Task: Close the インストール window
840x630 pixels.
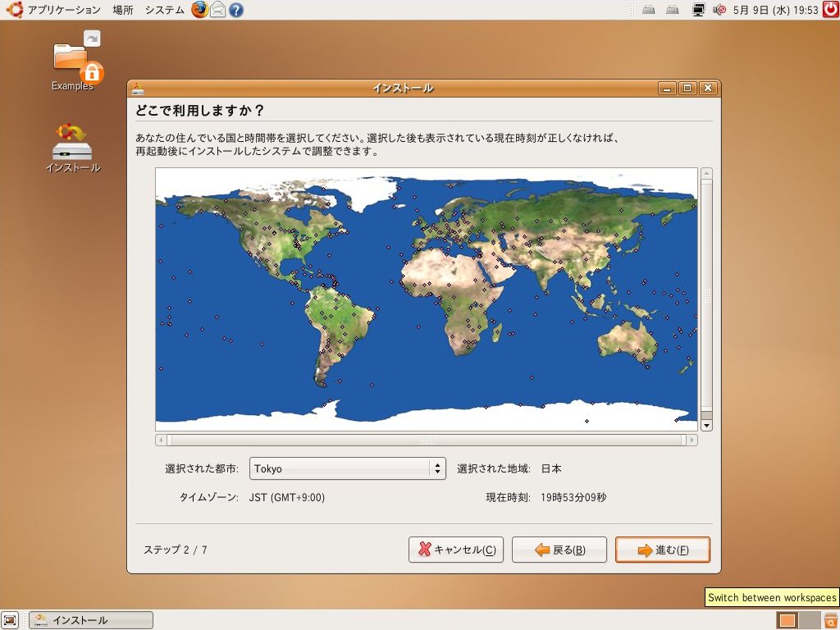Action: pos(708,89)
